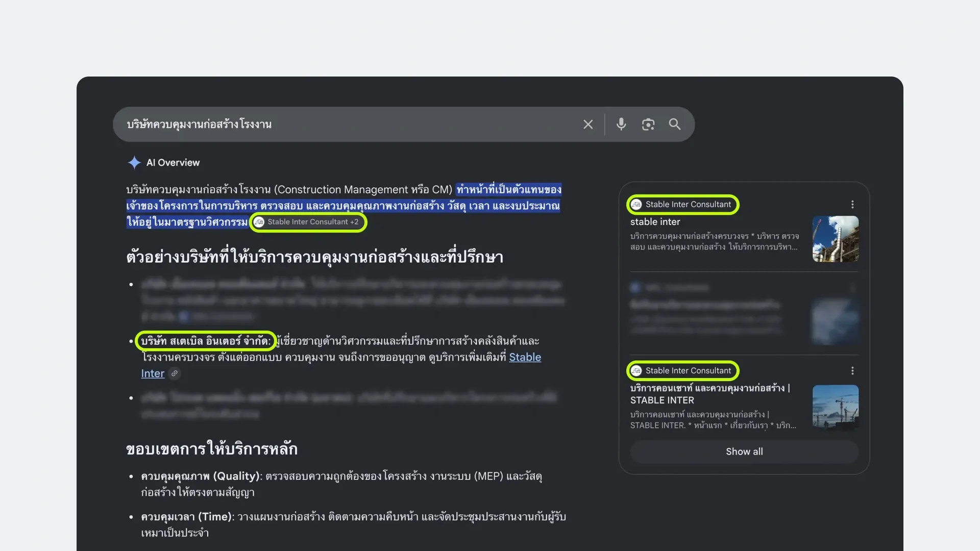
Task: Start voice search with microphone icon
Action: (x=621, y=124)
